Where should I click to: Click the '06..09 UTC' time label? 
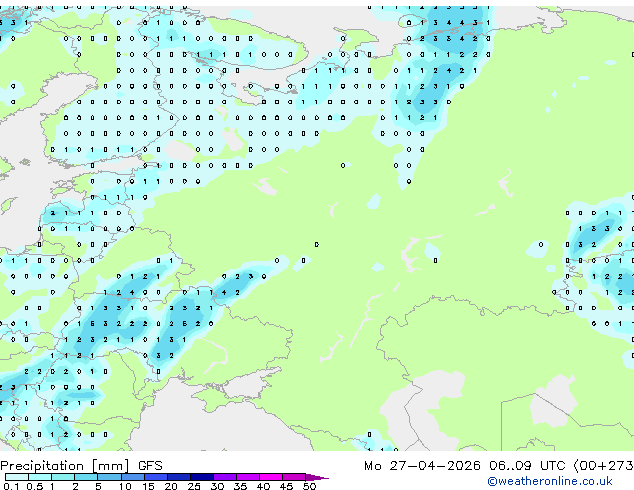527,466
